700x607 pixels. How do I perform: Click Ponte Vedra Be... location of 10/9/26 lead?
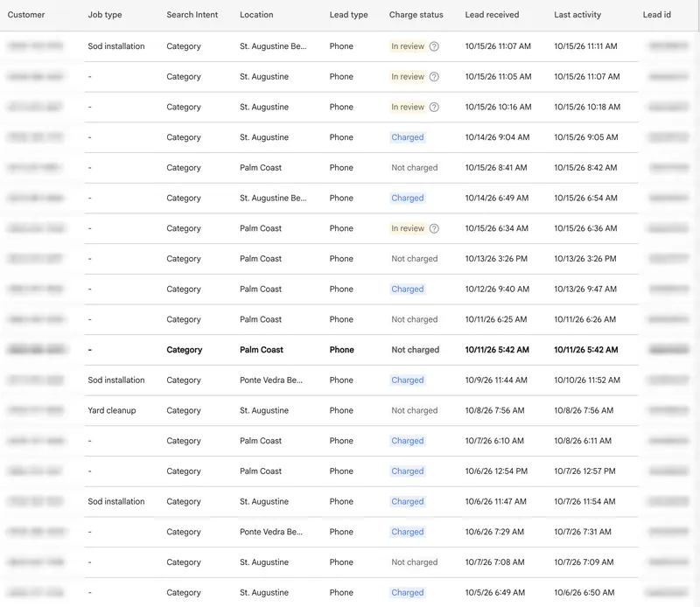271,380
